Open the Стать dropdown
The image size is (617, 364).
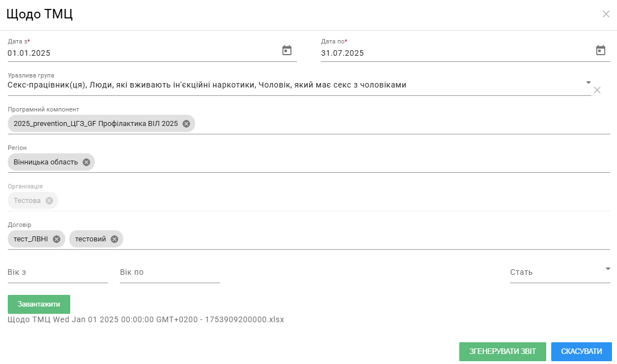pos(560,273)
